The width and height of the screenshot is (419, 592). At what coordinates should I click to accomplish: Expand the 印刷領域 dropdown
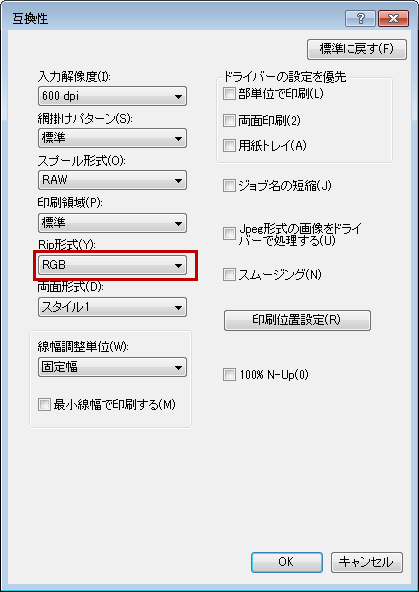coord(112,223)
